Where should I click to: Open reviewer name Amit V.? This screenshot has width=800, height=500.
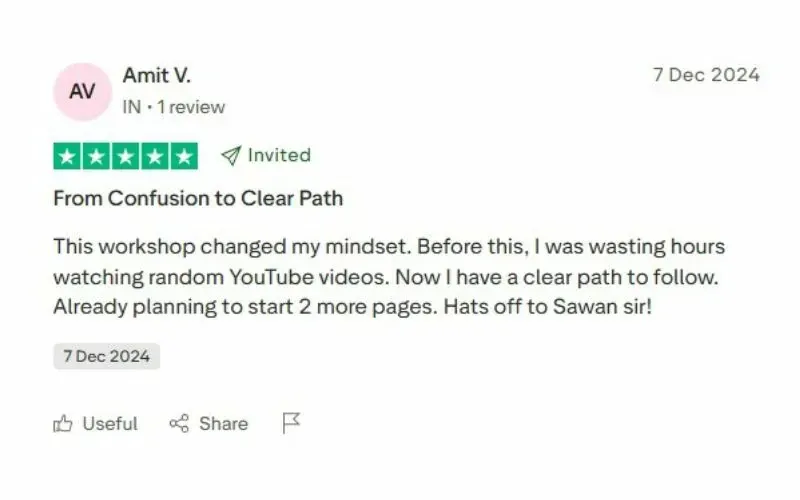[157, 76]
